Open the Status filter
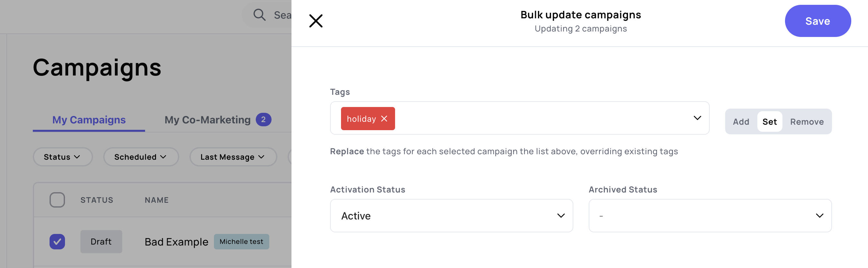Screen dimensions: 868x268 [62, 157]
